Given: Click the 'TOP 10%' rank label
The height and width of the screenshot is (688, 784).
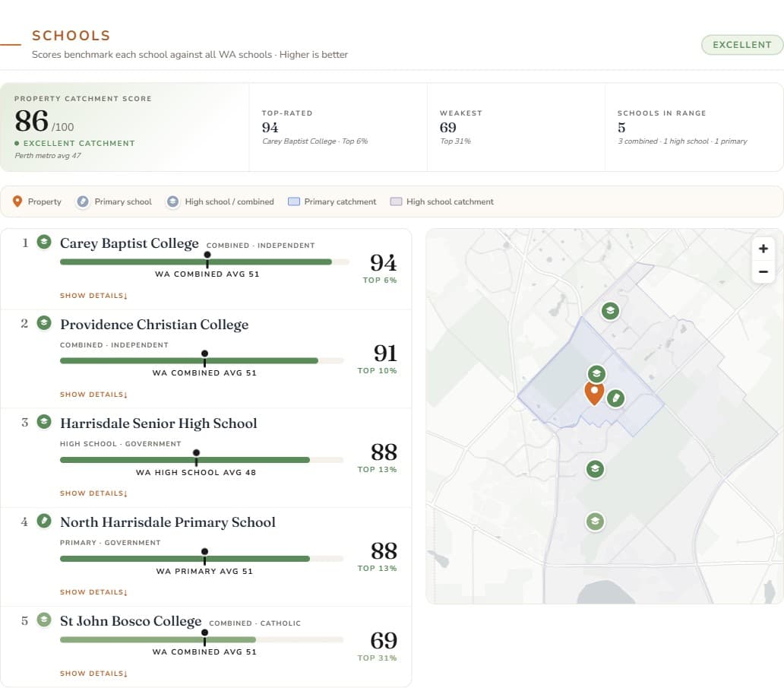Looking at the screenshot, I should (377, 371).
